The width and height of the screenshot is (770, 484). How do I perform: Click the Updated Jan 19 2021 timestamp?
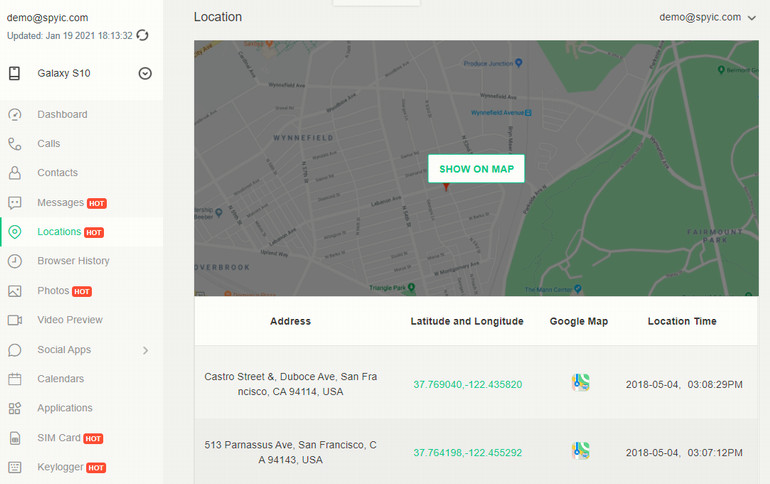click(70, 36)
